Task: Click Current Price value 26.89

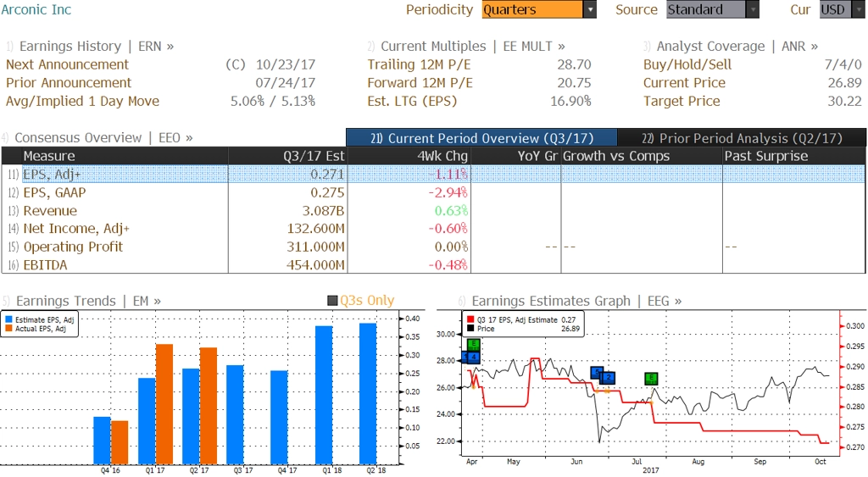Action: [x=845, y=83]
